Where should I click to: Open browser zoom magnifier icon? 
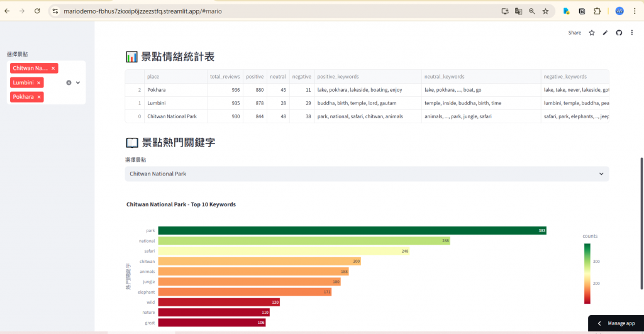coord(532,11)
